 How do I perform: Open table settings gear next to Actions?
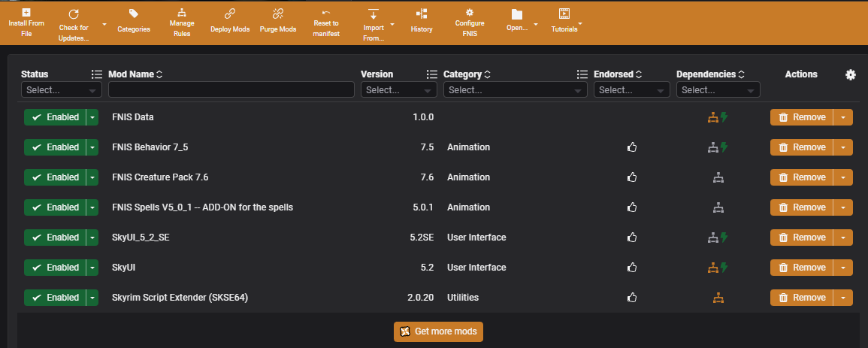click(851, 74)
